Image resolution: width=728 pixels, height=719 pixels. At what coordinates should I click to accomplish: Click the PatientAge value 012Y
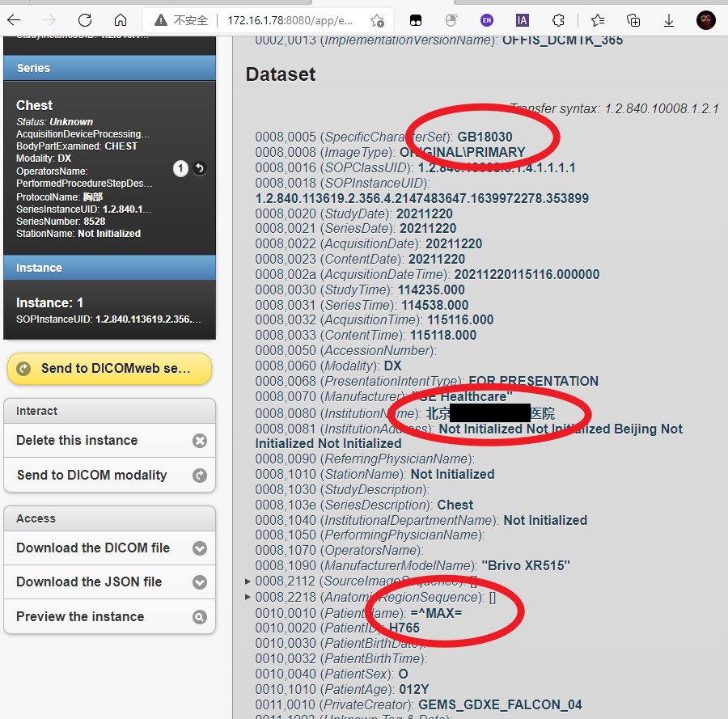(x=413, y=689)
